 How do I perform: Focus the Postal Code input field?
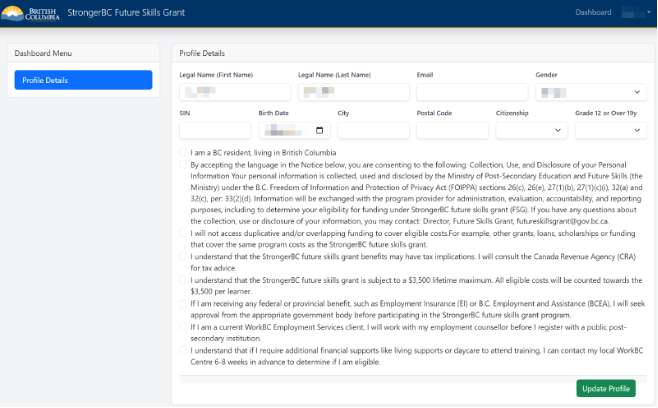452,130
